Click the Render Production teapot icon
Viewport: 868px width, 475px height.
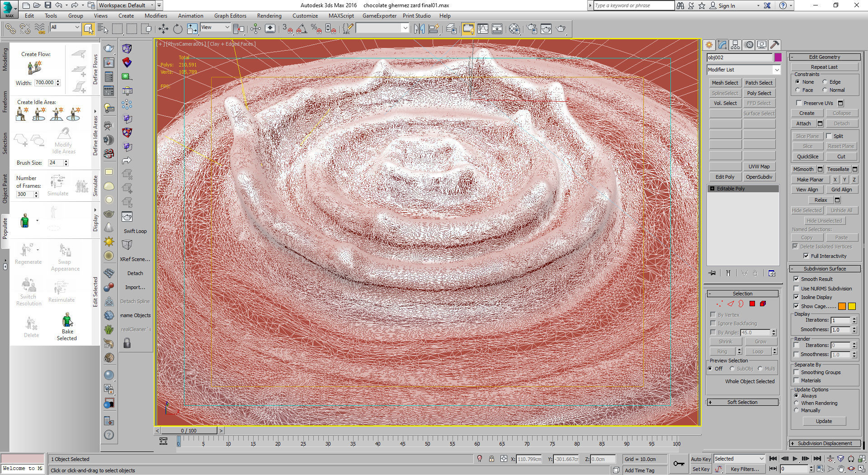pyautogui.click(x=561, y=29)
